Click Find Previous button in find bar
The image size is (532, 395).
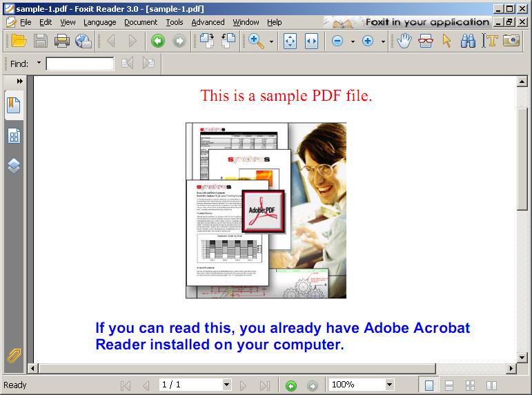(127, 63)
